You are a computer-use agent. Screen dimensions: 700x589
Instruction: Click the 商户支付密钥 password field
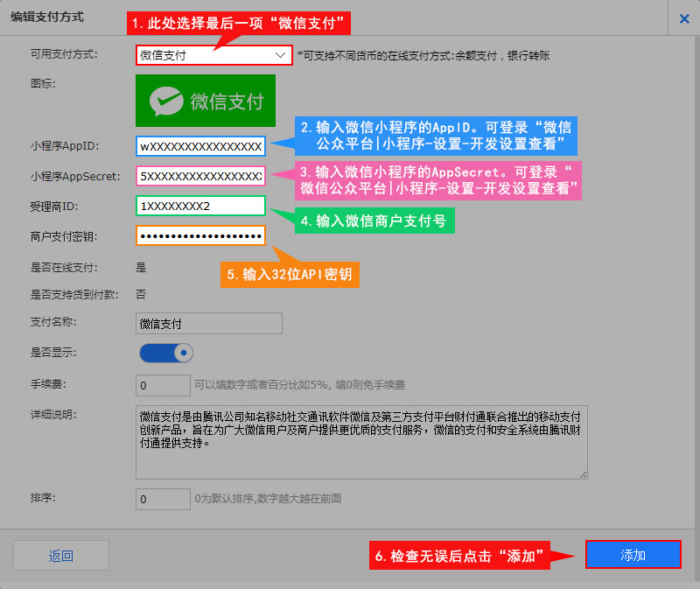click(x=200, y=236)
